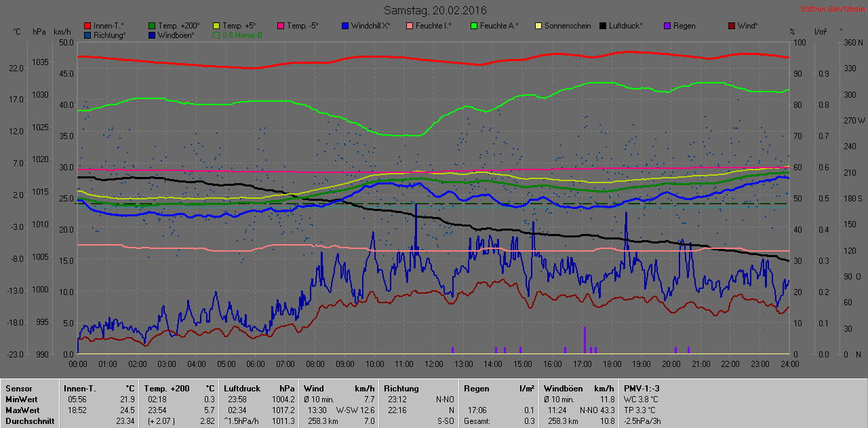
Task: Select the yellow Temp. +5 legend marker
Action: 217,26
